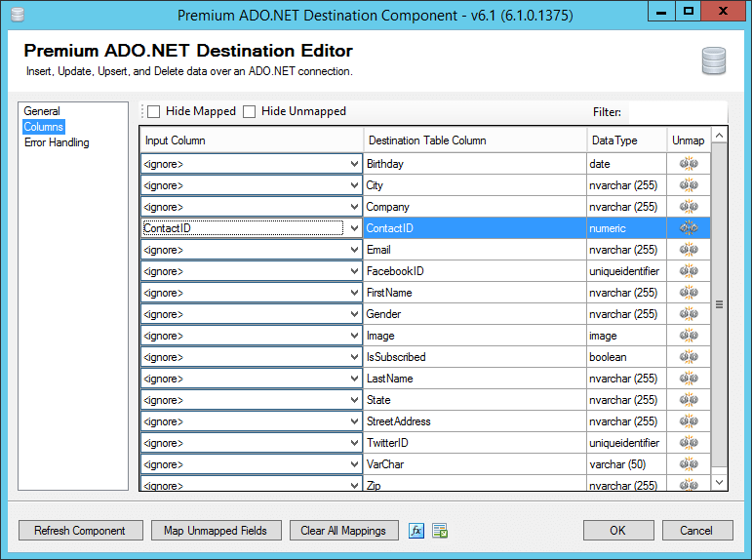Open input column dropdown for Birthday

coord(354,164)
